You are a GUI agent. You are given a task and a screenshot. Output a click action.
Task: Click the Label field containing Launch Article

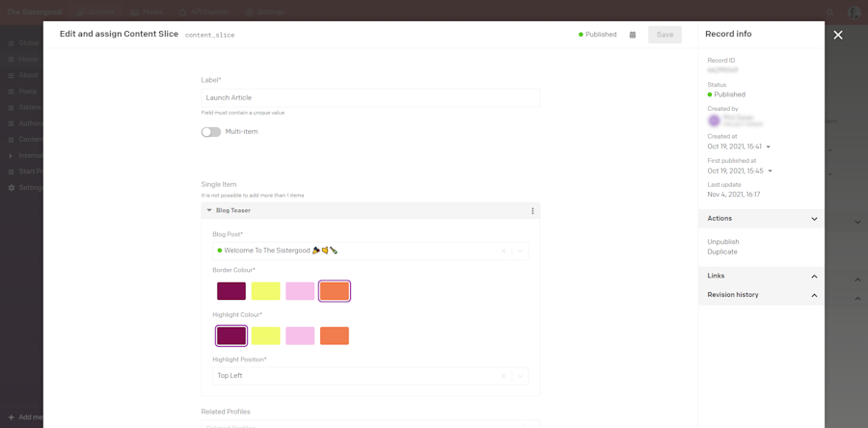pos(370,98)
